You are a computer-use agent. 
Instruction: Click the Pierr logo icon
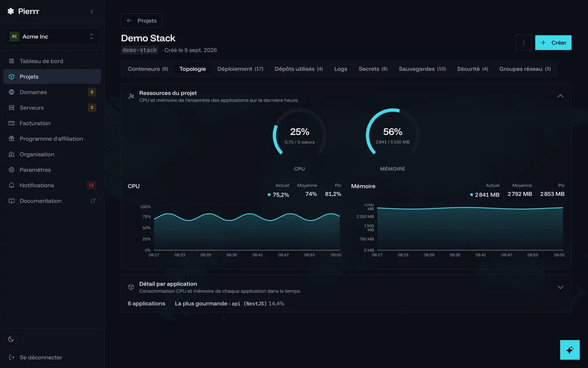tap(11, 11)
